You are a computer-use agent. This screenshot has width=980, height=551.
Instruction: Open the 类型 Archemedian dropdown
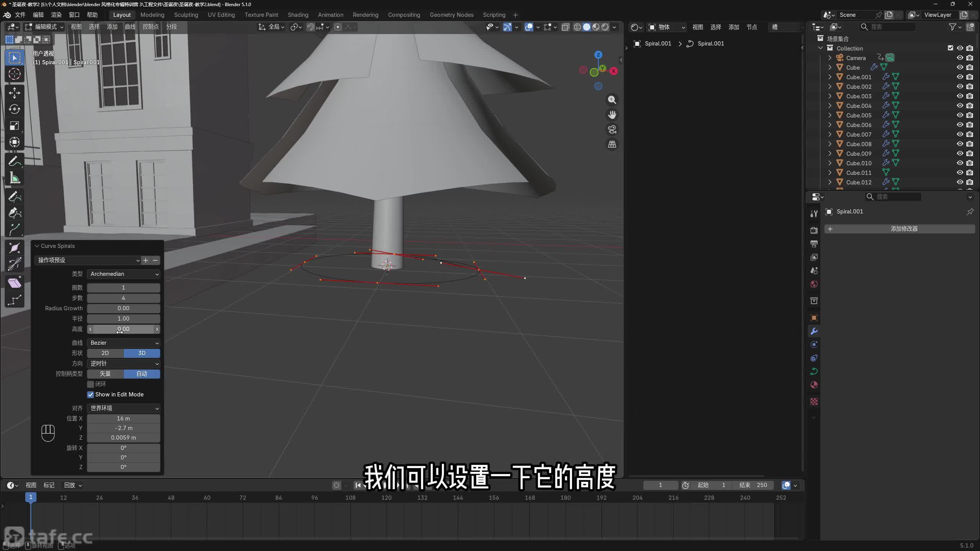coord(123,274)
